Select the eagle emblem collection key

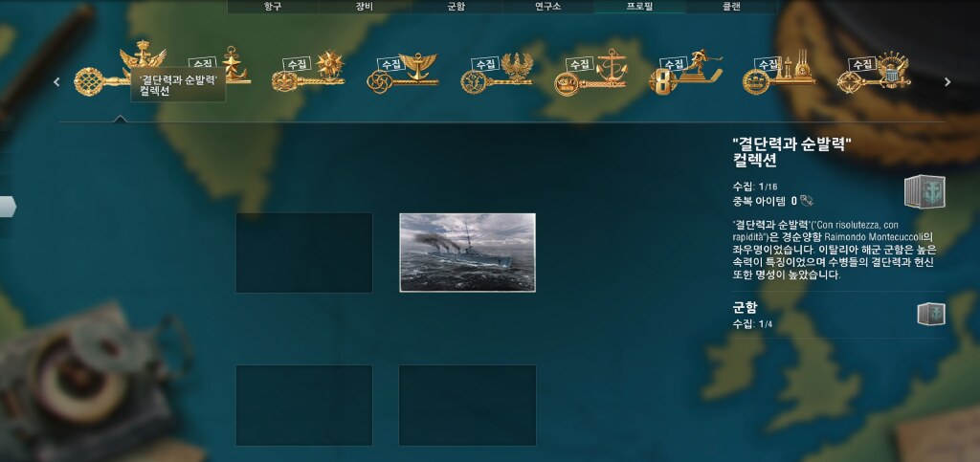pyautogui.click(x=497, y=73)
